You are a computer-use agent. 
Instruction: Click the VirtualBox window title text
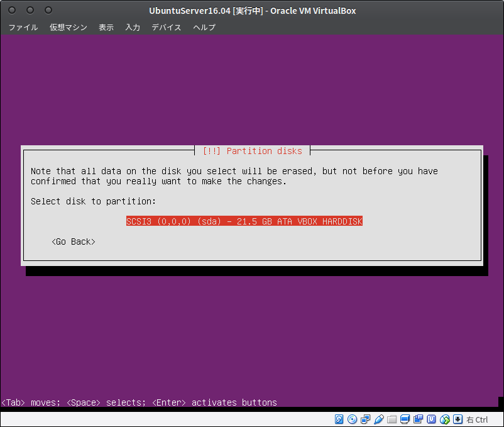pos(253,11)
